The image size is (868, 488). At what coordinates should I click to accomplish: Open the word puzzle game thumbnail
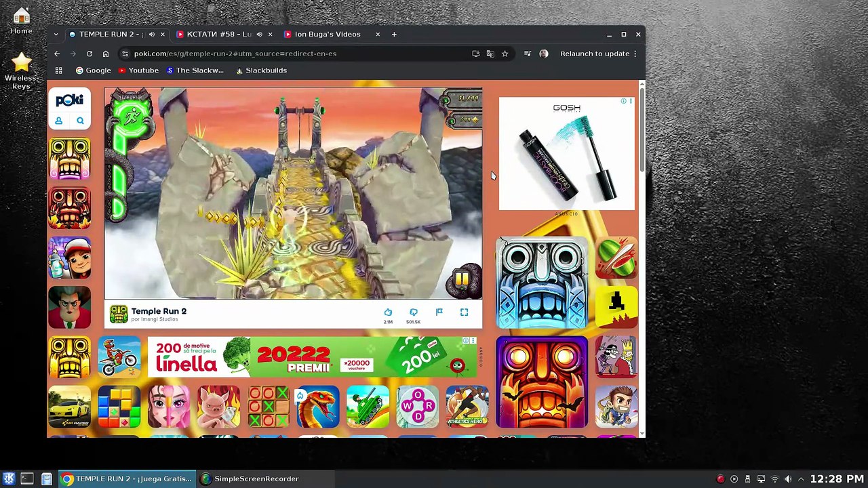[x=417, y=407]
